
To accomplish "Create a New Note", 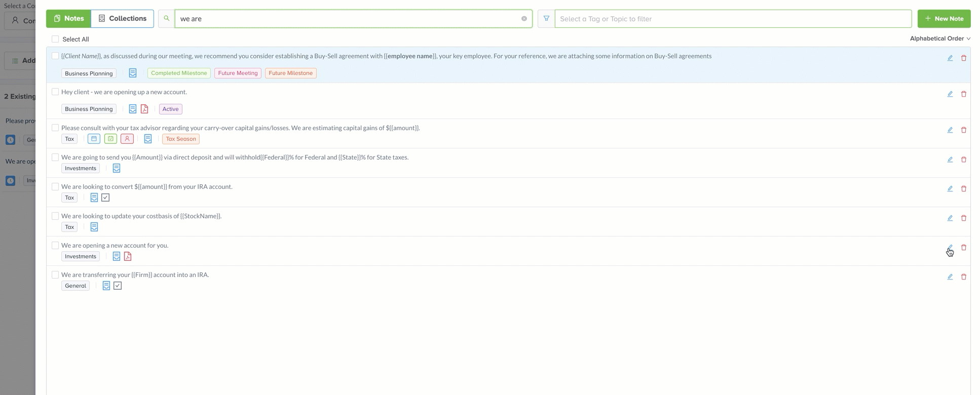I will coord(944,19).
